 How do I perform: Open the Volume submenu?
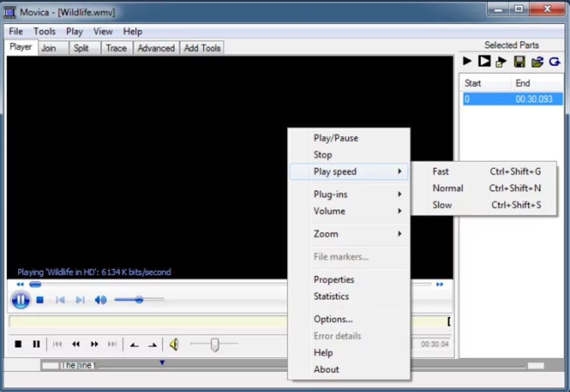pos(329,211)
